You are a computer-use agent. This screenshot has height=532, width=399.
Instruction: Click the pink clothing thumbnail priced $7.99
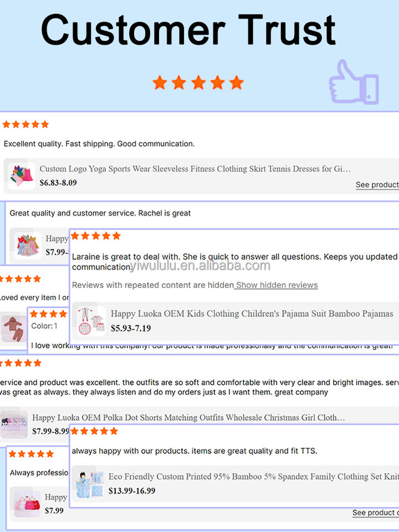27,504
